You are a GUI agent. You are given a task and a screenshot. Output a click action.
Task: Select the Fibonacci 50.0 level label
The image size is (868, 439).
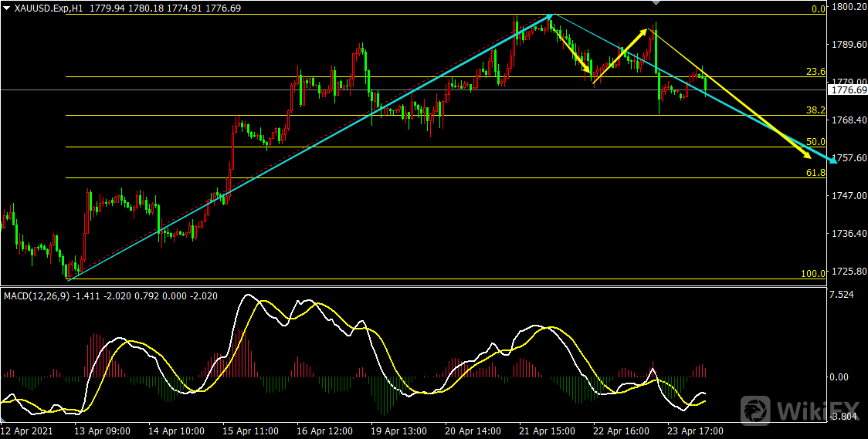click(x=815, y=142)
